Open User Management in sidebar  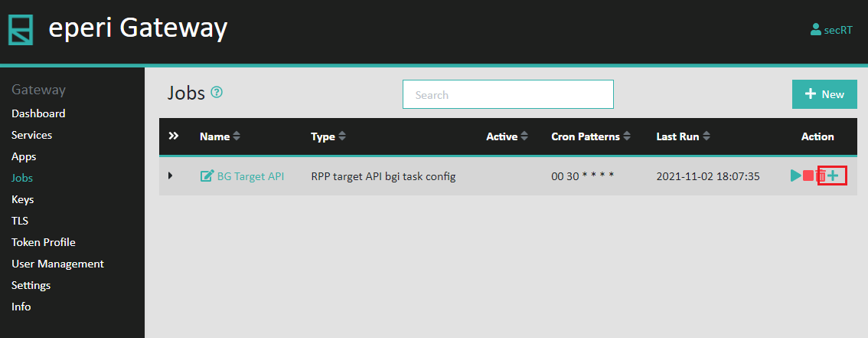click(x=57, y=264)
